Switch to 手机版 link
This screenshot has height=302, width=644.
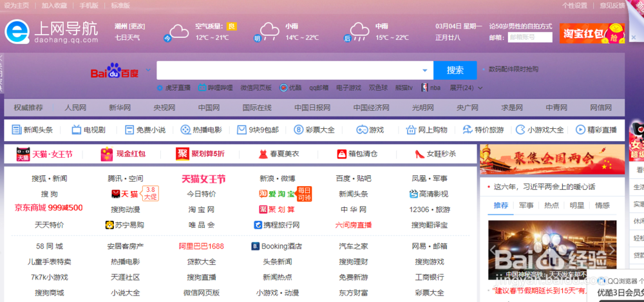click(x=89, y=5)
